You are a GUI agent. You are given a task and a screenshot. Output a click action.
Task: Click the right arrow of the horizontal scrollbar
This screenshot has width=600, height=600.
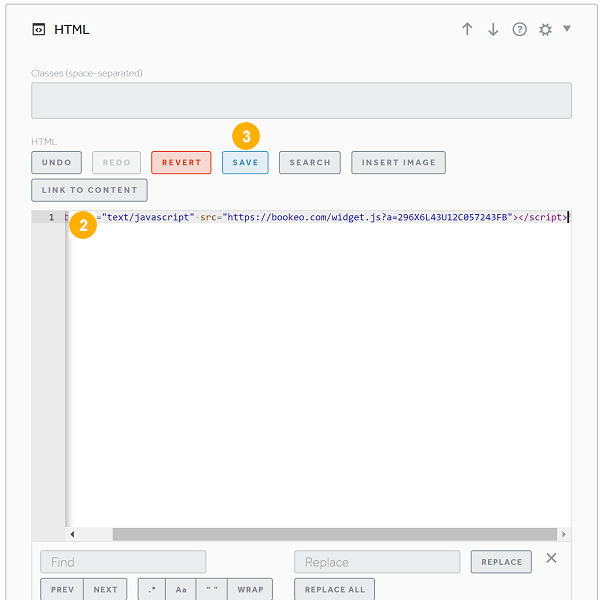pos(564,534)
